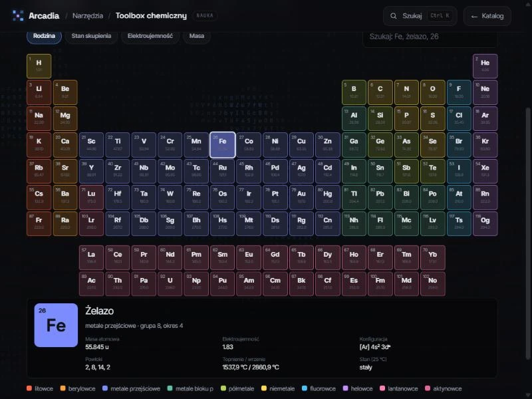The image size is (532, 399).
Task: Click the electronegativity value 1.83
Action: (x=227, y=346)
